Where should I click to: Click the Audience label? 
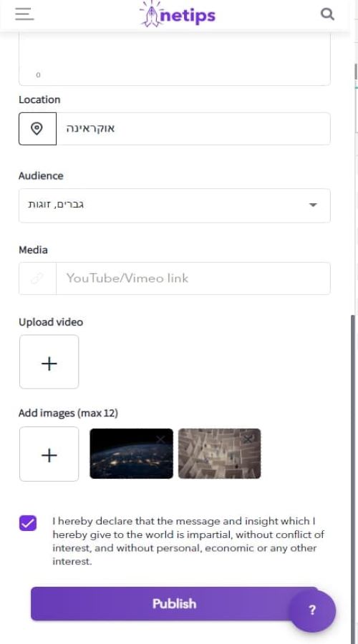(x=41, y=176)
